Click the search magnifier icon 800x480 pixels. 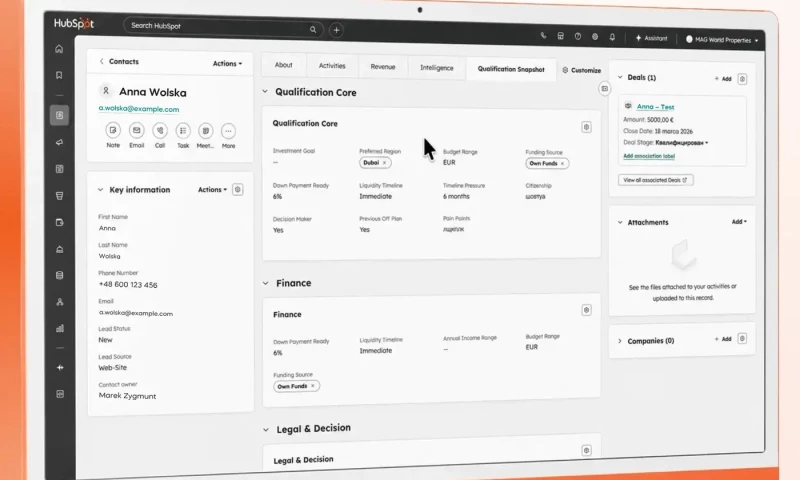click(313, 30)
